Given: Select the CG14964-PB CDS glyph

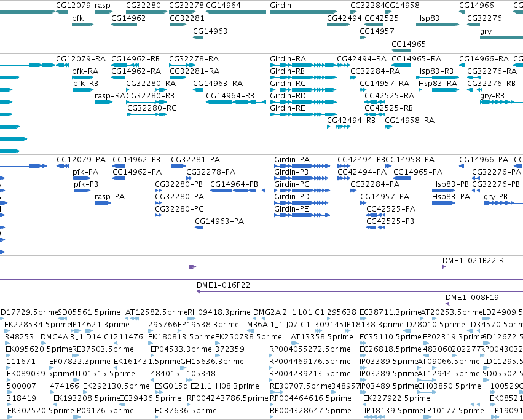Looking at the screenshot, I should tap(237, 191).
